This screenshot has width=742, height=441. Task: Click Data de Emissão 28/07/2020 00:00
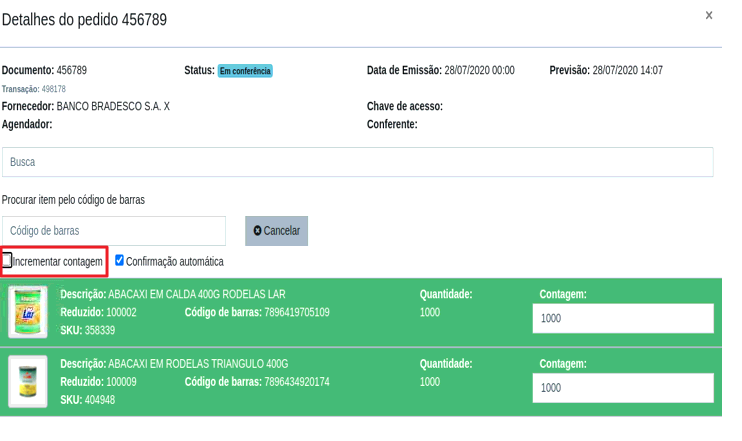point(479,71)
